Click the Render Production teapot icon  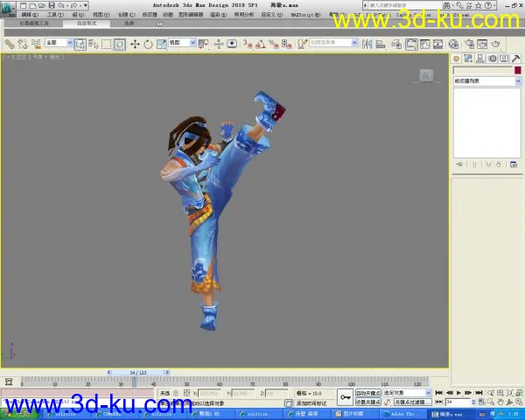point(495,45)
